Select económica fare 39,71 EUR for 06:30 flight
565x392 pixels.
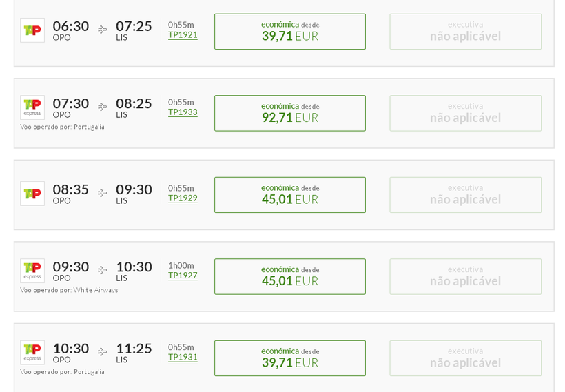[290, 32]
